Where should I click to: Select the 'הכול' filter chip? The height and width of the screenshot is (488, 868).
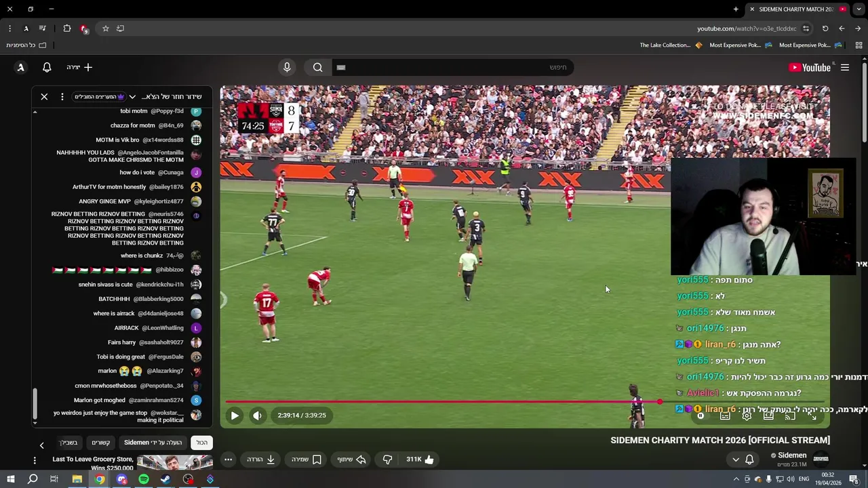pyautogui.click(x=202, y=443)
